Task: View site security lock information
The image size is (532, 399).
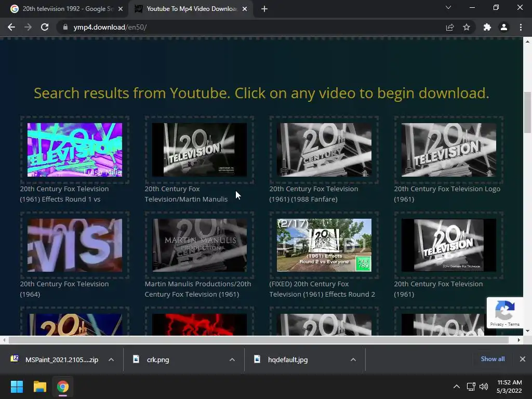Action: [65, 27]
